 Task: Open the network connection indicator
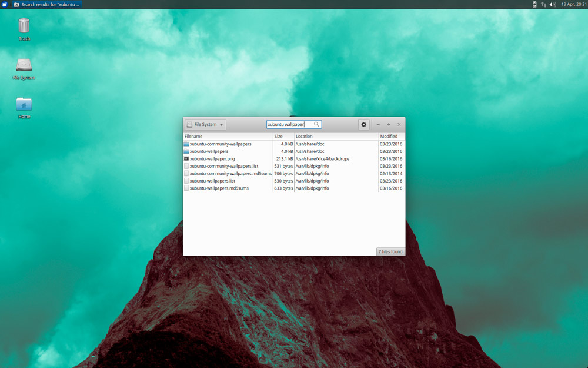point(543,4)
